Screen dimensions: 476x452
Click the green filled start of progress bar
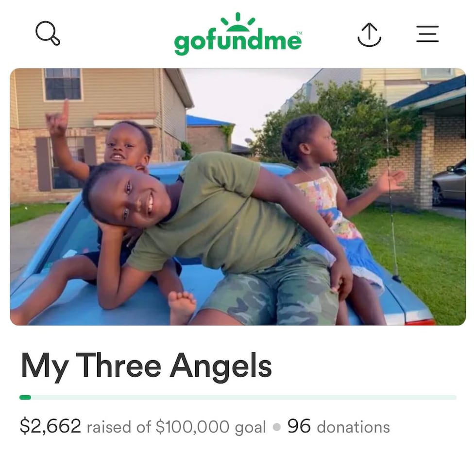click(25, 398)
